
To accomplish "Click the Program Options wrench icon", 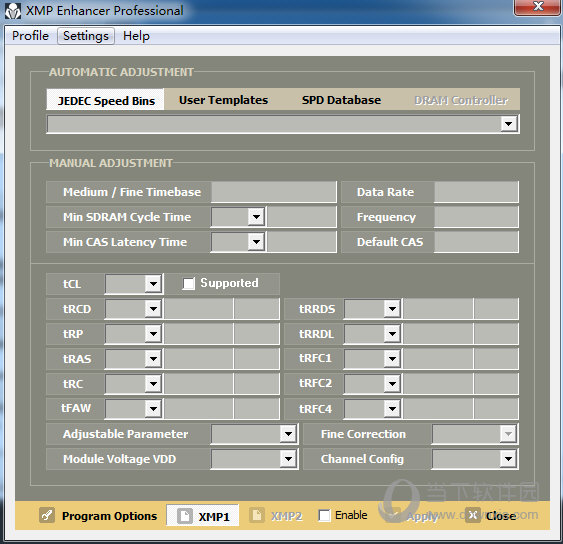I will pyautogui.click(x=47, y=515).
